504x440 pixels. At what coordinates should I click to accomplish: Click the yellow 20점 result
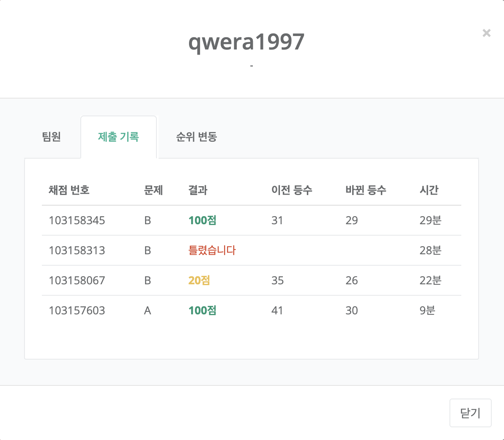(x=199, y=280)
